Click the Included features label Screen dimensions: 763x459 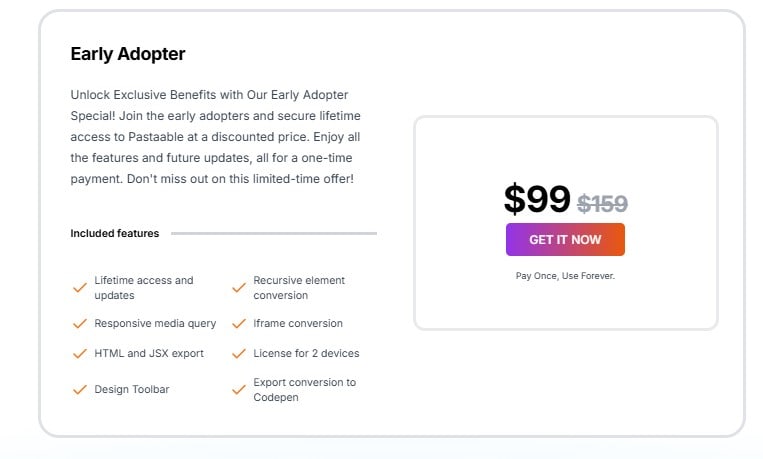pyautogui.click(x=115, y=234)
